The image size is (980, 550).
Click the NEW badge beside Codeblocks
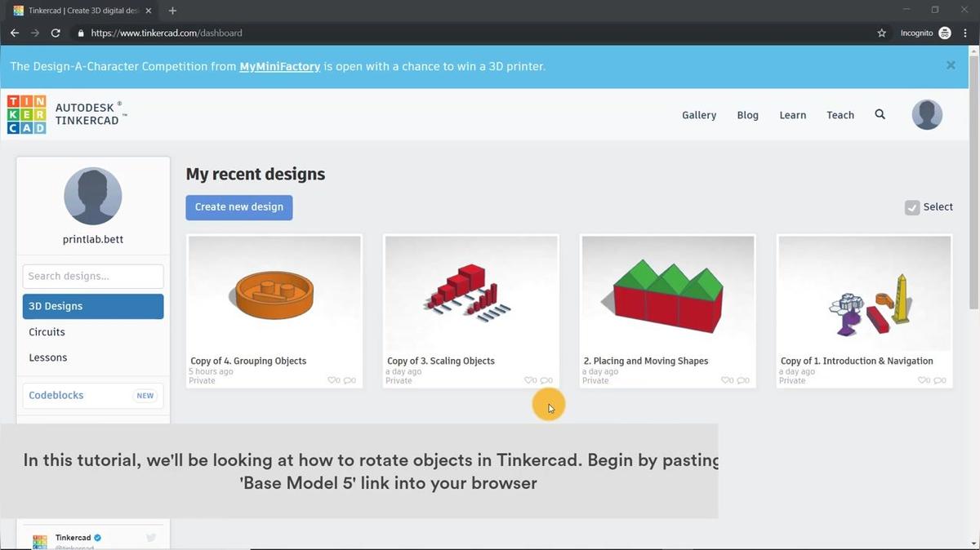coord(145,396)
